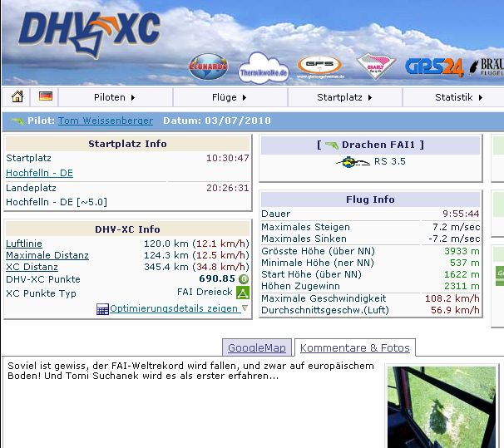The height and width of the screenshot is (448, 504).
Task: Open the GFS sponsor logo
Action: [x=320, y=66]
